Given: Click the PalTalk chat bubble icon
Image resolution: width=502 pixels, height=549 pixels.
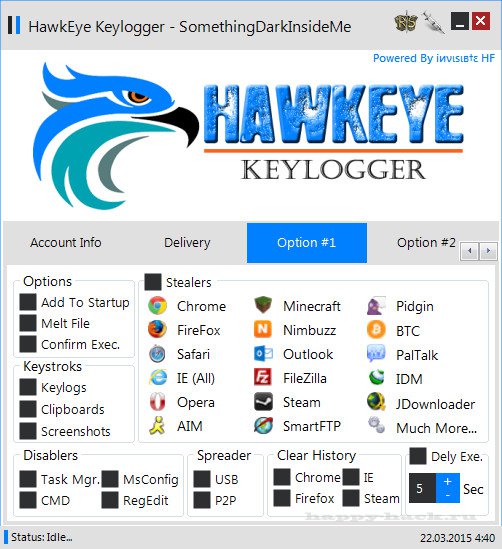Looking at the screenshot, I should pyautogui.click(x=376, y=354).
